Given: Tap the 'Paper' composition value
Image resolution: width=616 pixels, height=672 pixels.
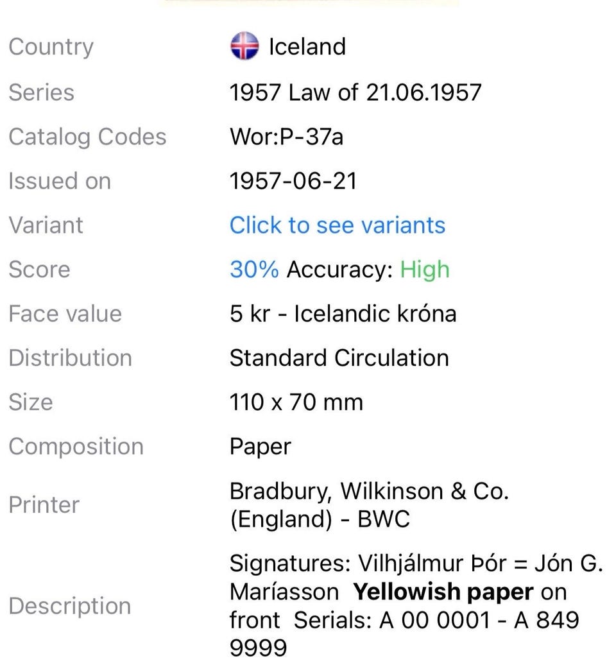Looking at the screenshot, I should tap(261, 447).
